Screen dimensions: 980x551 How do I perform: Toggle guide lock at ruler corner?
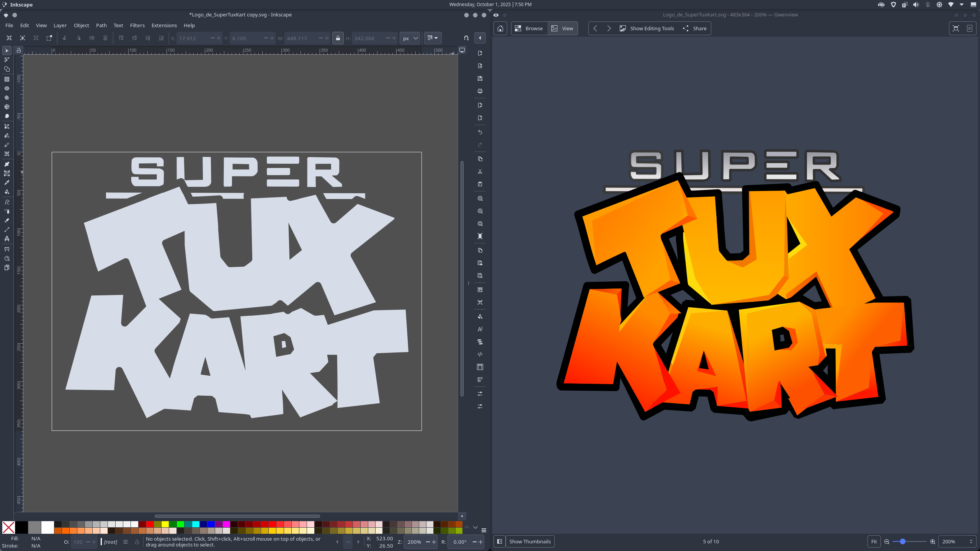click(x=19, y=51)
